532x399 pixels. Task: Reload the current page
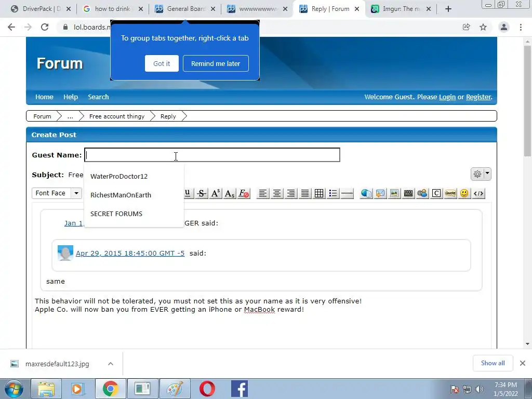(45, 27)
